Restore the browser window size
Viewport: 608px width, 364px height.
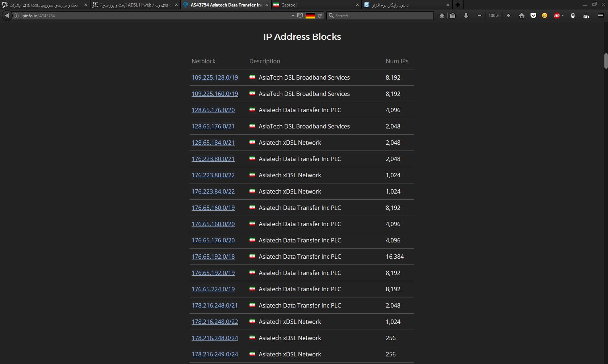594,4
